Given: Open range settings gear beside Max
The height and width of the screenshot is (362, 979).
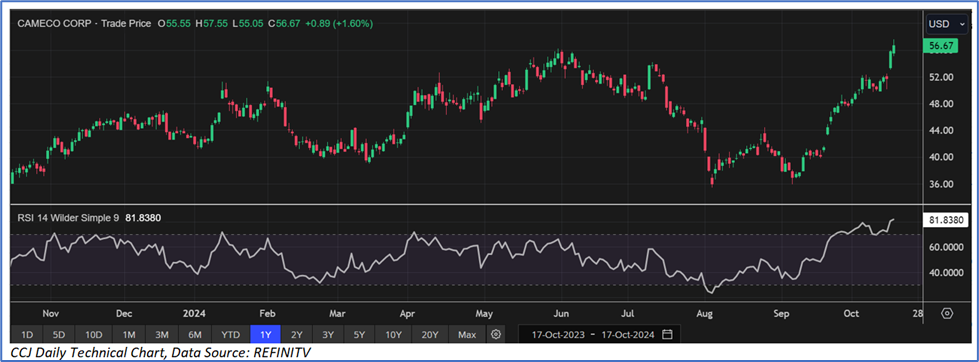Looking at the screenshot, I should 496,334.
